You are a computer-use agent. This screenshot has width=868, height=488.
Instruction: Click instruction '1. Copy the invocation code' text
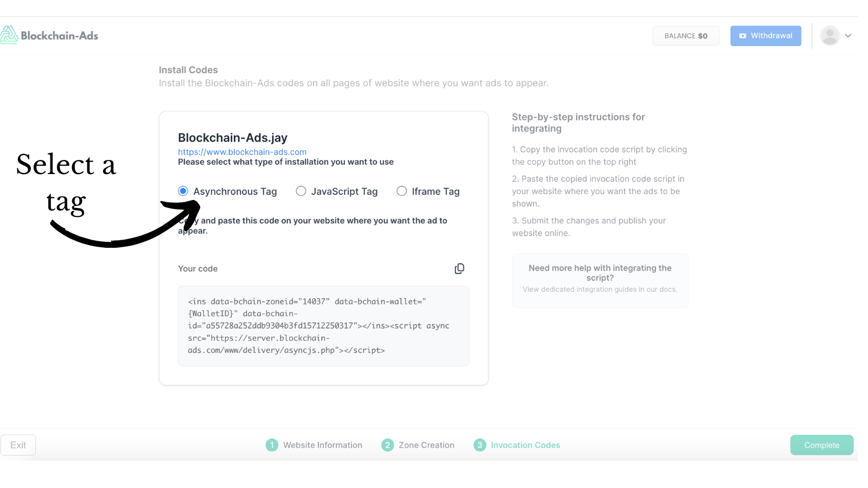[x=599, y=156]
